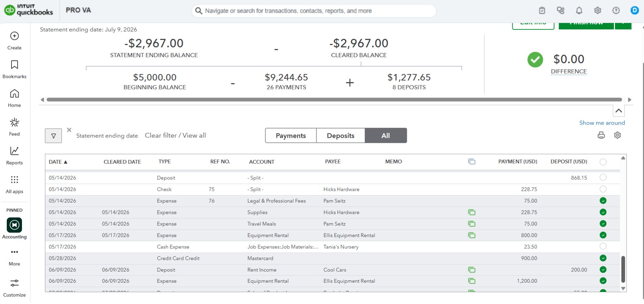Open pinned Accounting icon
Screen dimensions: 644x304
coord(15,225)
